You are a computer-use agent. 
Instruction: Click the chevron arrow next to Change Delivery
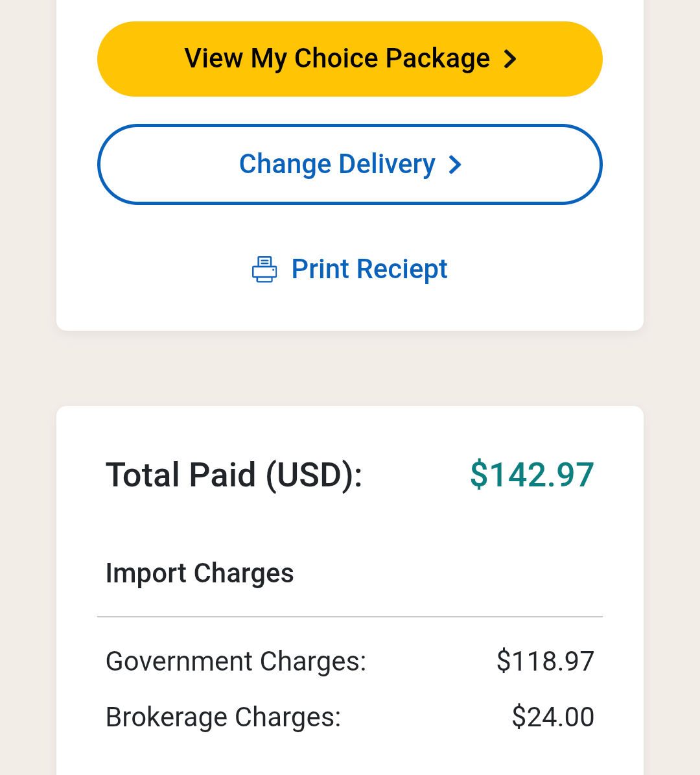pyautogui.click(x=455, y=165)
